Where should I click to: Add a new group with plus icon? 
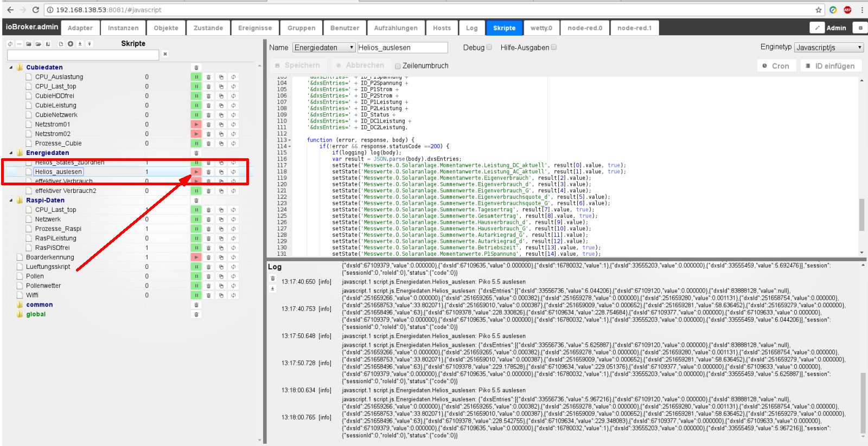tap(71, 44)
